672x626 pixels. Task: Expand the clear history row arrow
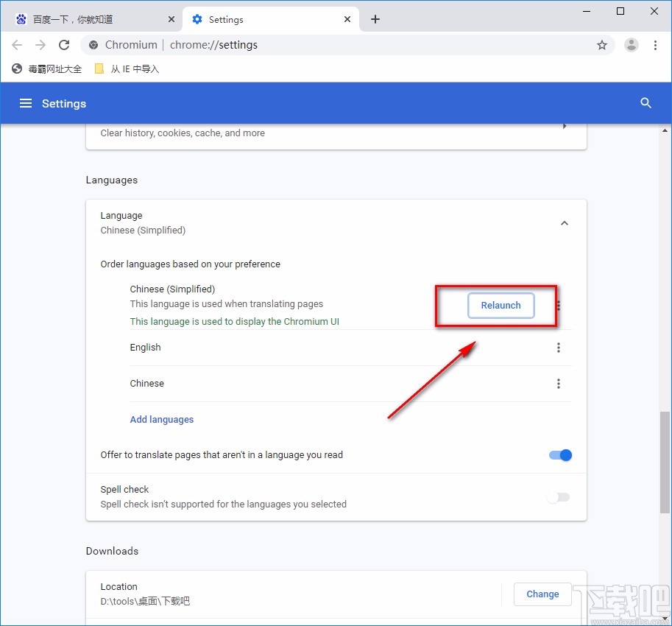click(565, 126)
